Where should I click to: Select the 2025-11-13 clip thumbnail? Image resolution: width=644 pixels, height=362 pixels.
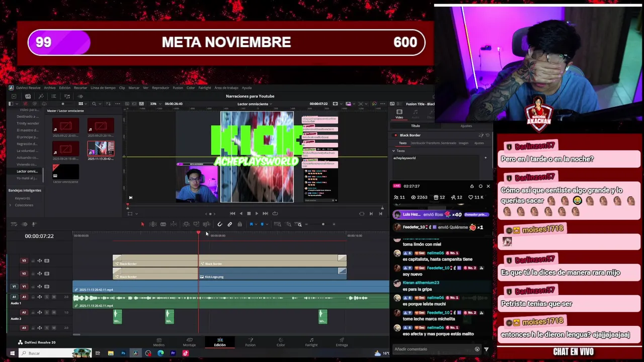tap(101, 148)
